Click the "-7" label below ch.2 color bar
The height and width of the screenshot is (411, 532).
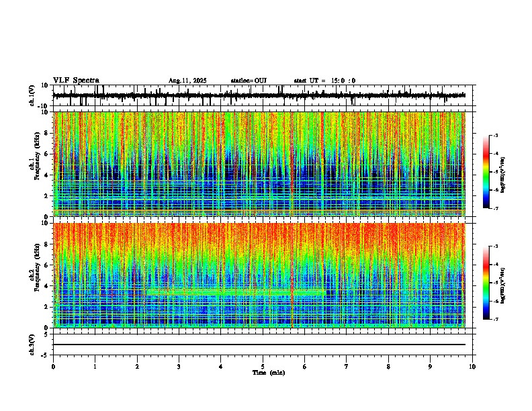496,319
